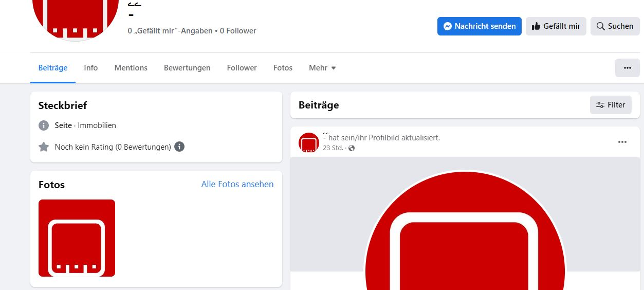Open the large profile picture in the post
644x290 pixels.
tap(465, 230)
